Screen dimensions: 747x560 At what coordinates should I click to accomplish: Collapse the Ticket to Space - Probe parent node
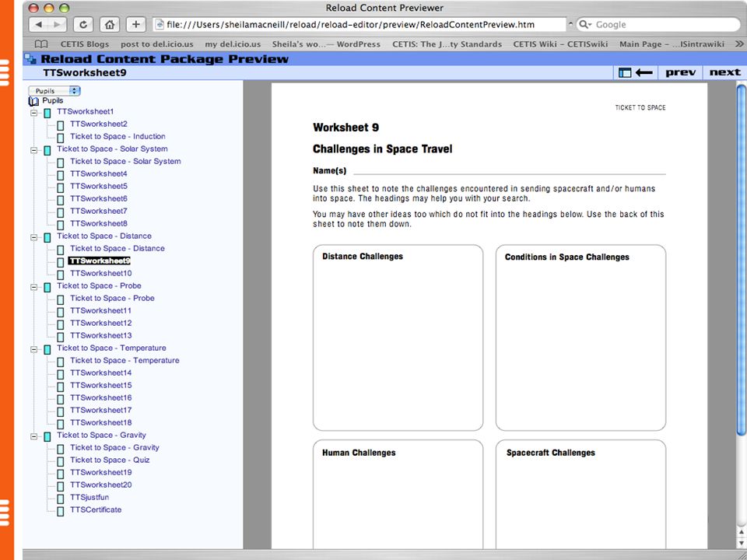pos(33,287)
